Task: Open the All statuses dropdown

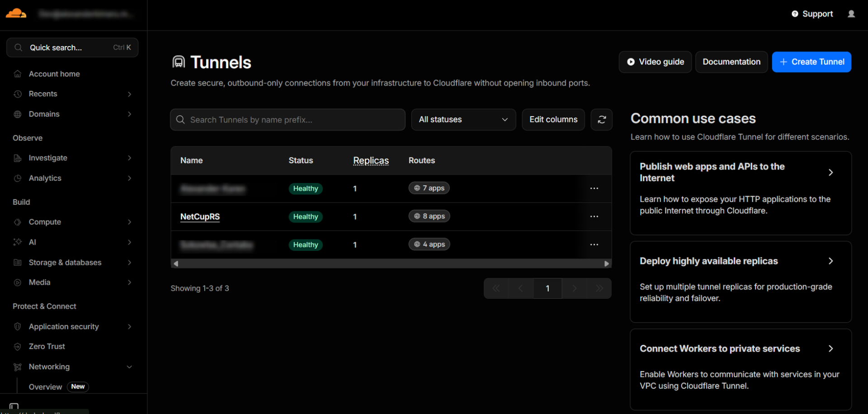Action: tap(463, 120)
